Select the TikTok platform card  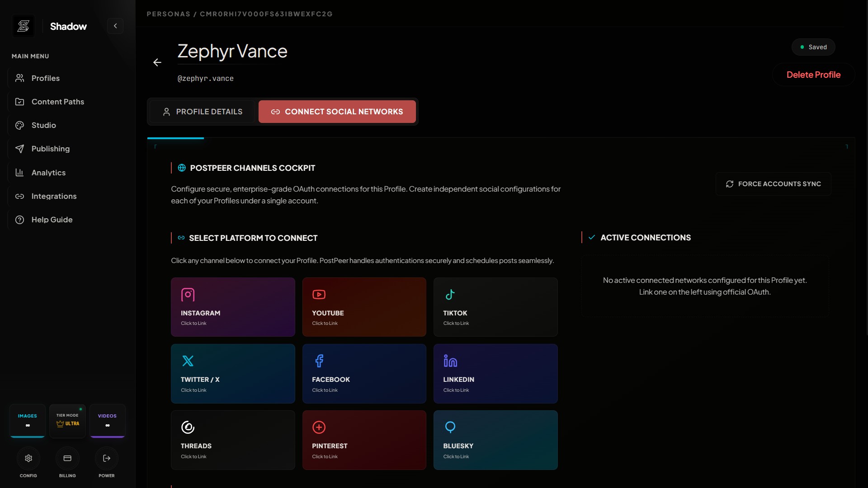click(495, 307)
